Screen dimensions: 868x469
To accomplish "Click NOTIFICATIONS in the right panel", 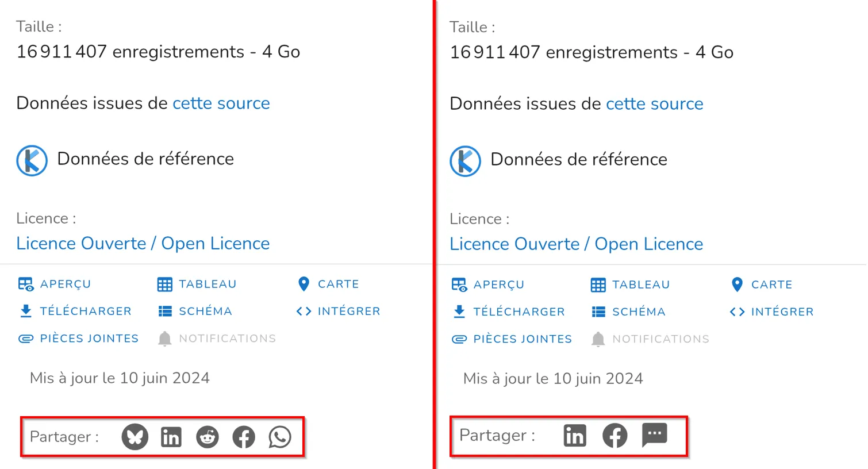I will 650,339.
